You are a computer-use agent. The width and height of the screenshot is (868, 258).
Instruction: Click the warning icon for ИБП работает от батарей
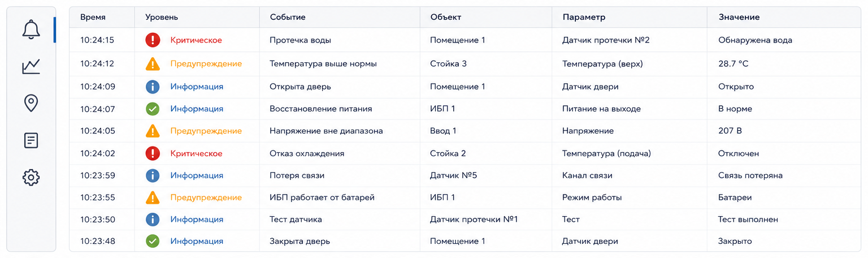(153, 197)
